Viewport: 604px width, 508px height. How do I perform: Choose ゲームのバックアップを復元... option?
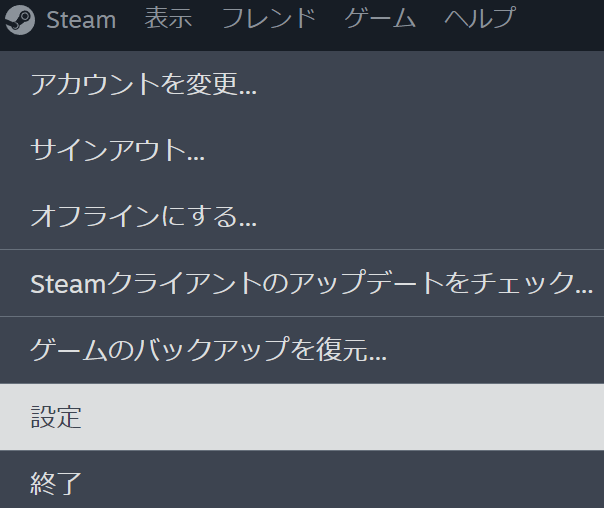(209, 350)
